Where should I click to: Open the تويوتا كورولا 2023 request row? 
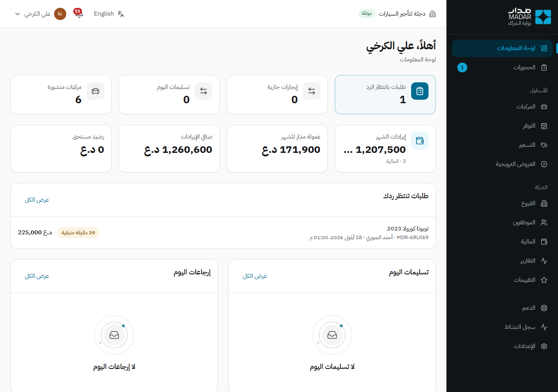coord(223,233)
